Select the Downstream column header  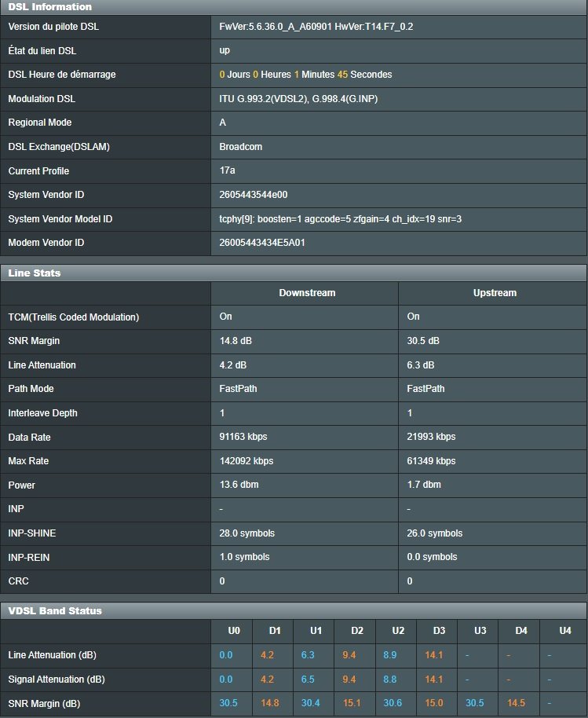[307, 293]
